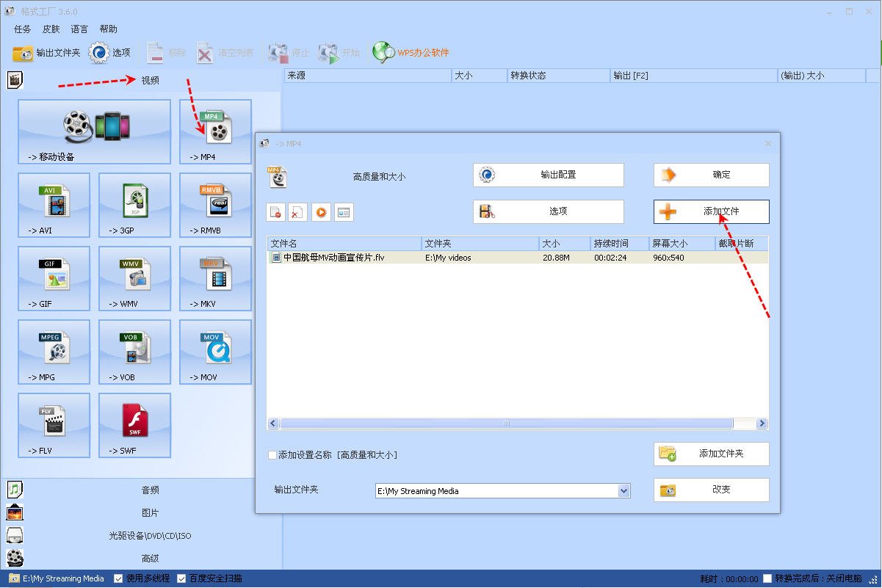Screen dimensions: 882x588
Task: Select the RMVB conversion format icon
Action: pos(215,205)
